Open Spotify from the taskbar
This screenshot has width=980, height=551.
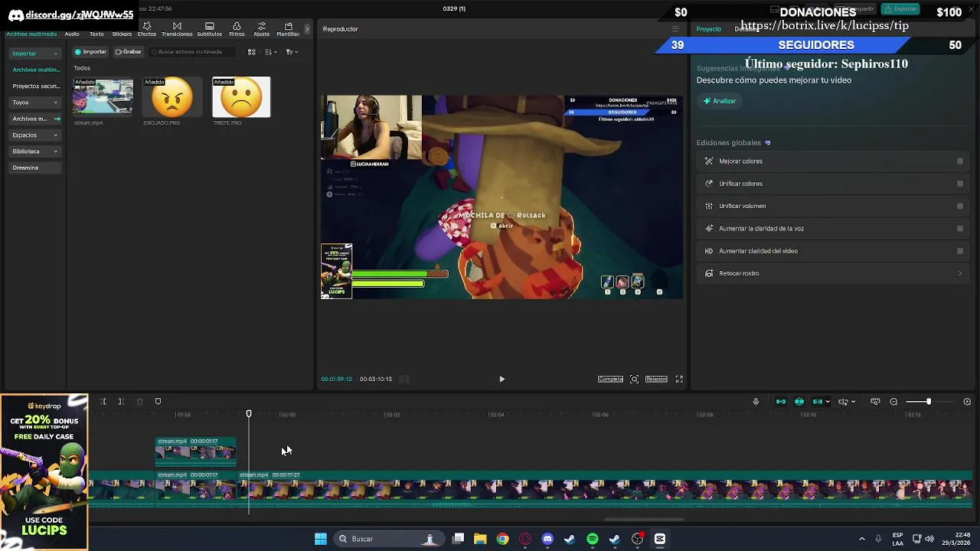pos(593,539)
